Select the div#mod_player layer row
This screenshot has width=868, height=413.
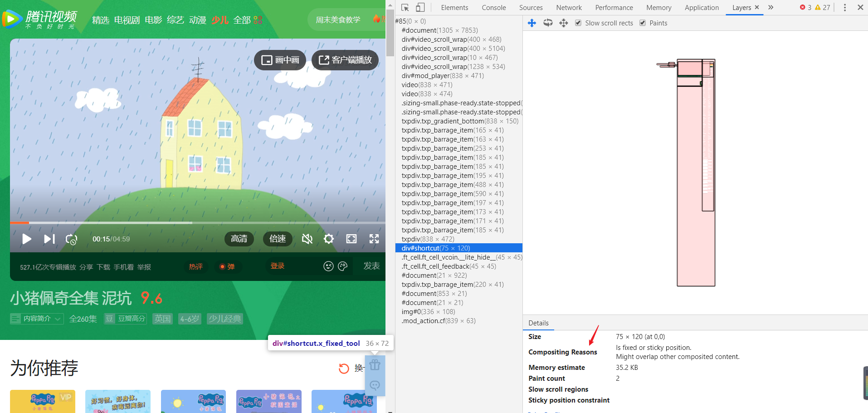[458, 76]
